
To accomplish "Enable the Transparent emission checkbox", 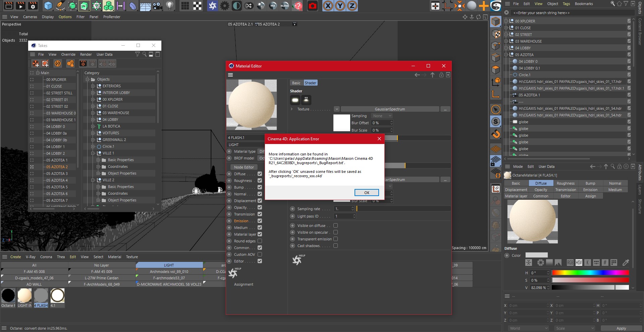I will coord(335,239).
